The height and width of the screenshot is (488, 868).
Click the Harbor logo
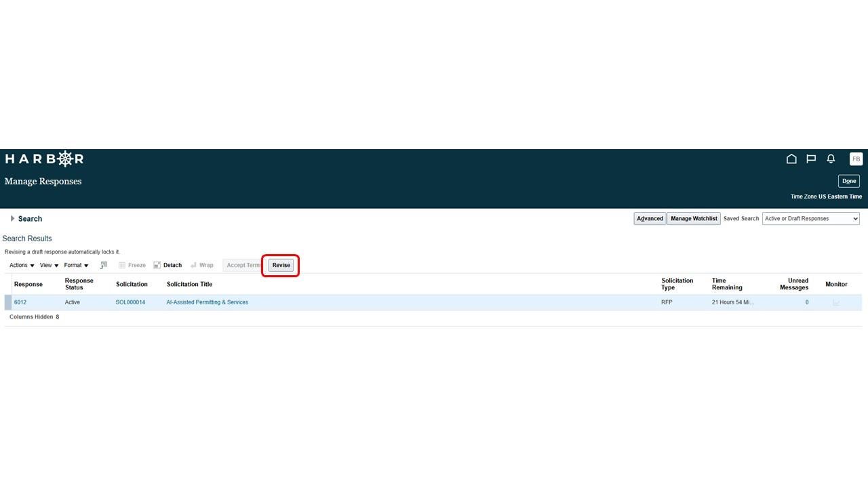coord(44,159)
